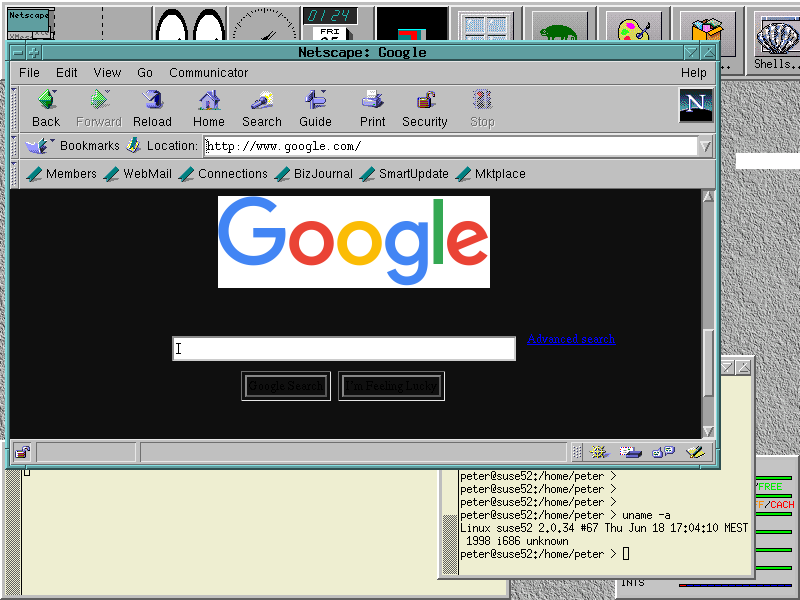
Task: Toggle the component bar grip handle
Action: pyautogui.click(x=577, y=452)
